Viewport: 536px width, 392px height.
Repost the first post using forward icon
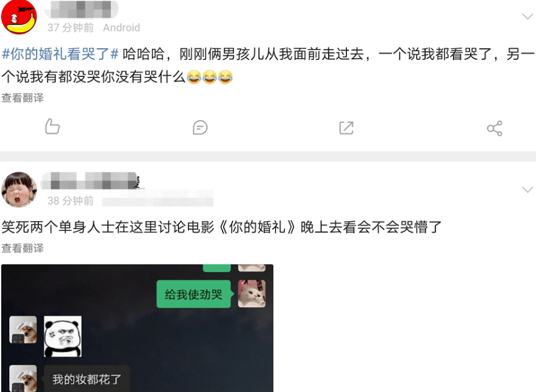click(346, 128)
